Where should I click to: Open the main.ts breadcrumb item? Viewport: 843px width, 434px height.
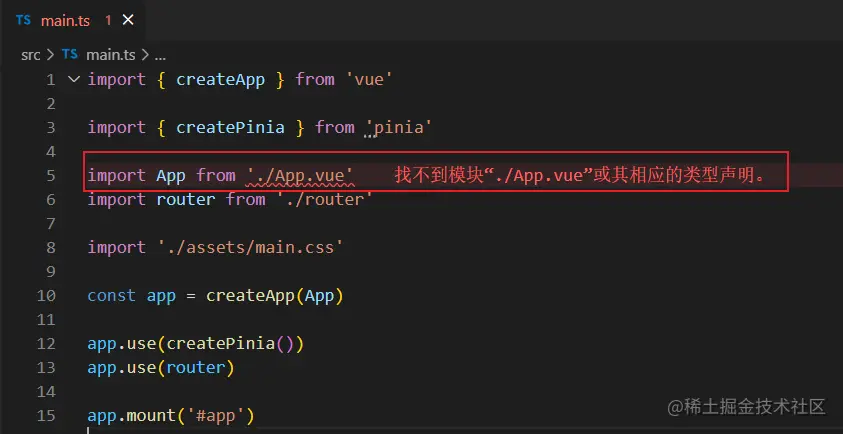[x=110, y=55]
